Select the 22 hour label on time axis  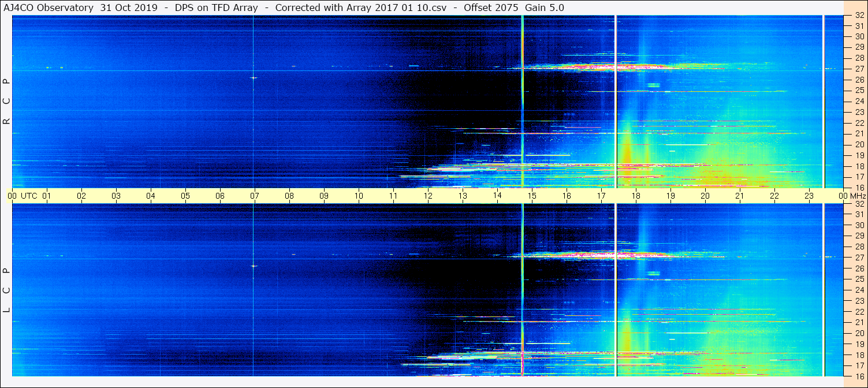(774, 196)
